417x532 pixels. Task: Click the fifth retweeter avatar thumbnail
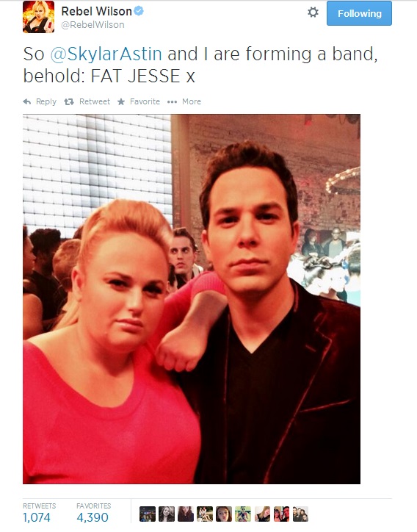tap(224, 514)
